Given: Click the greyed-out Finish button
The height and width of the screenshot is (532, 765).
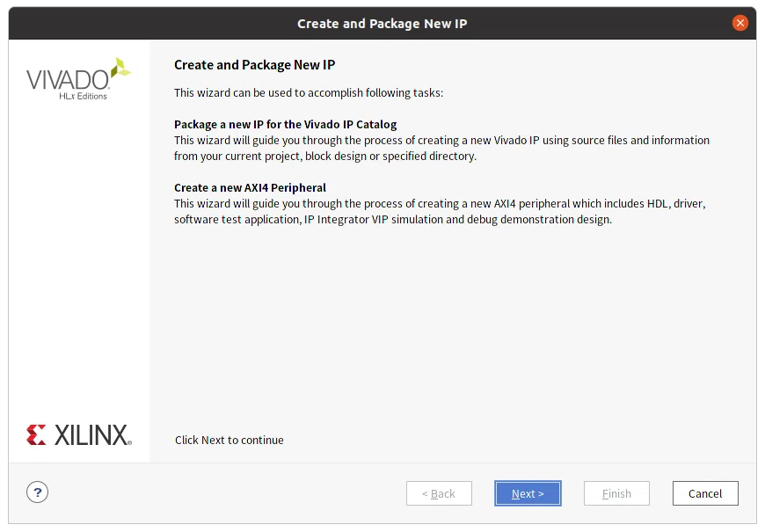Looking at the screenshot, I should [x=616, y=493].
